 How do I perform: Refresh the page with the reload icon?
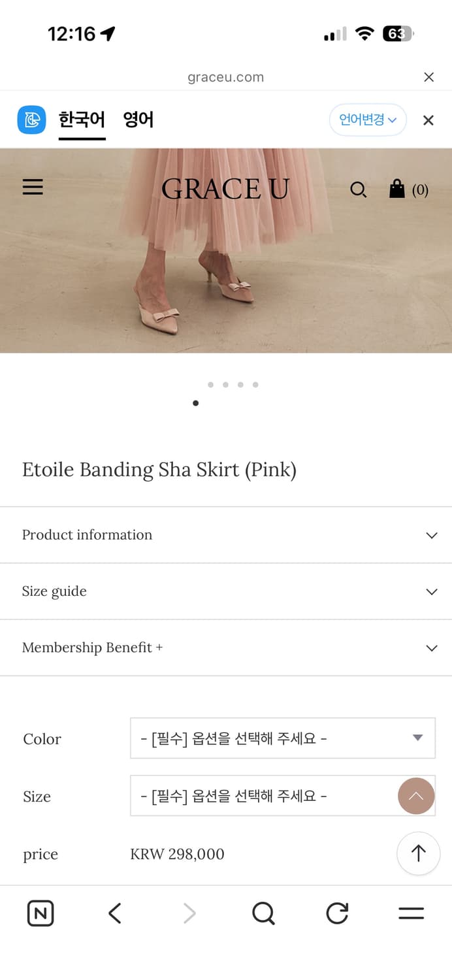coord(336,913)
